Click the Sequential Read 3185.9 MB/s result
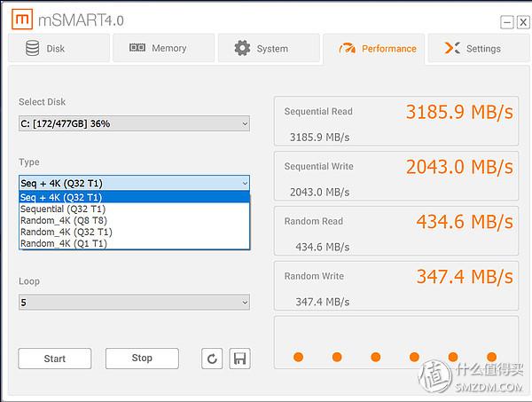 (459, 112)
